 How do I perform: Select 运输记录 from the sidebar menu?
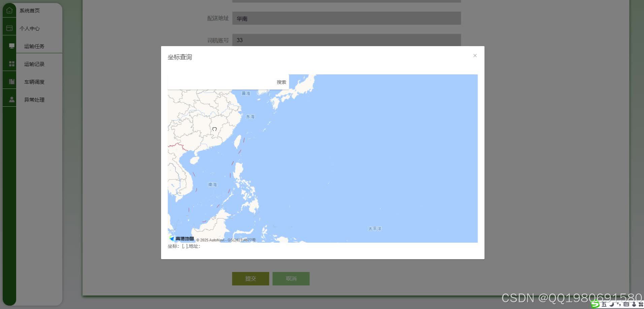click(x=34, y=64)
